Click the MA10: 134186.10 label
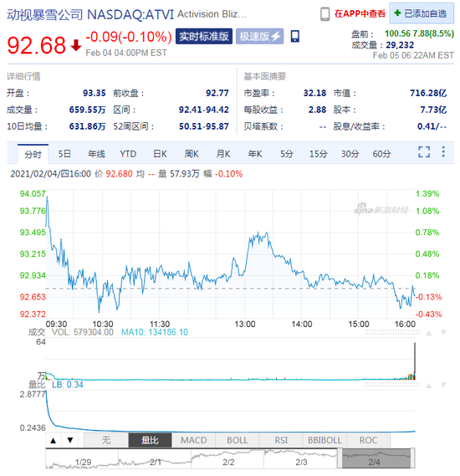Screen dimensions: 460x476 pos(155,332)
